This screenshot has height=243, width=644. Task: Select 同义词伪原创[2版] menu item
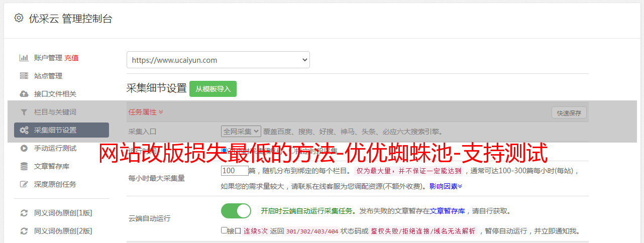63,231
